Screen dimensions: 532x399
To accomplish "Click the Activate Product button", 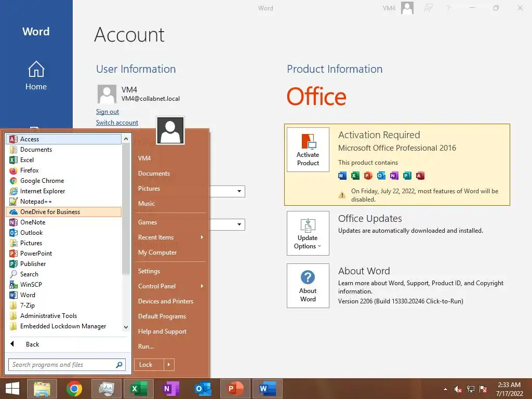I will (x=308, y=150).
